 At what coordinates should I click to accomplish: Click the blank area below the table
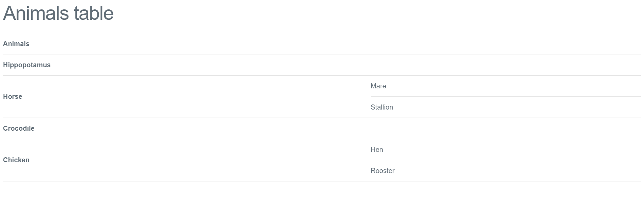pyautogui.click(x=322, y=197)
